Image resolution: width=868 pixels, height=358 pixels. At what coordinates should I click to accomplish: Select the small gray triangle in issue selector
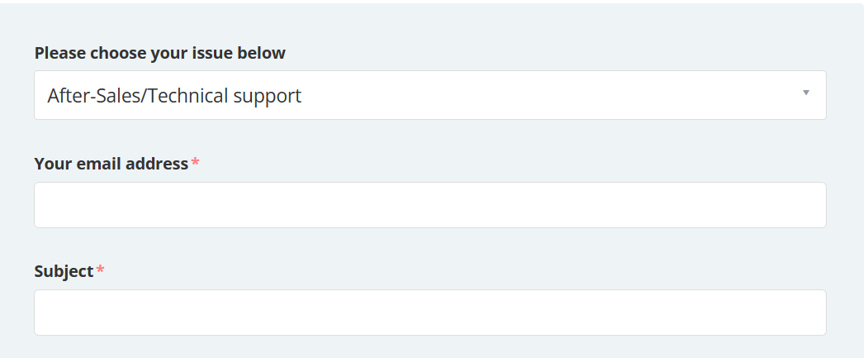click(806, 93)
